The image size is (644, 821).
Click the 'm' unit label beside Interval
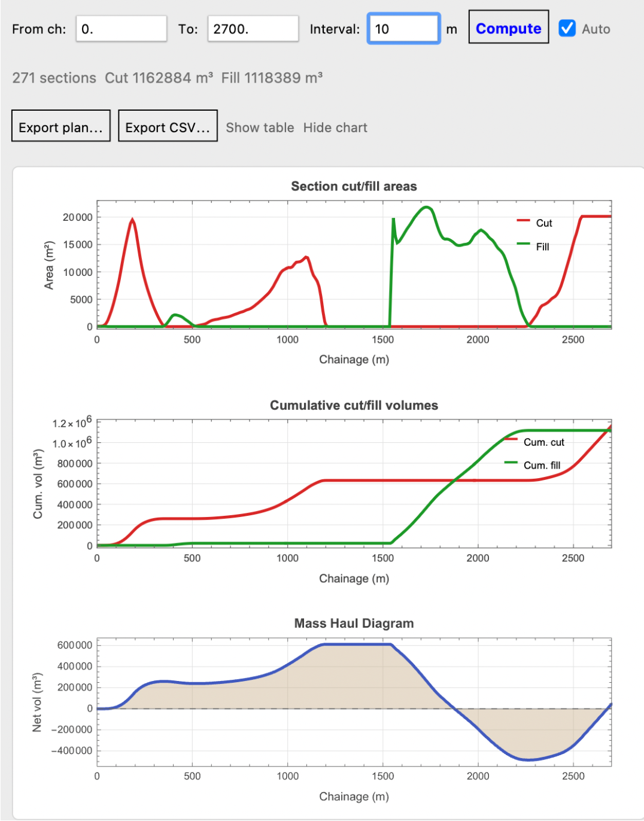452,29
